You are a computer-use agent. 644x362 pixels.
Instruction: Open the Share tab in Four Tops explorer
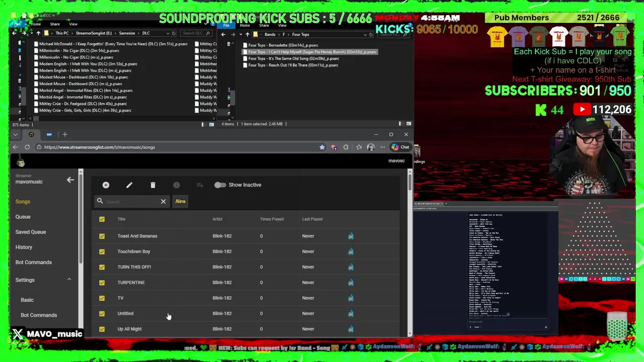(x=264, y=25)
